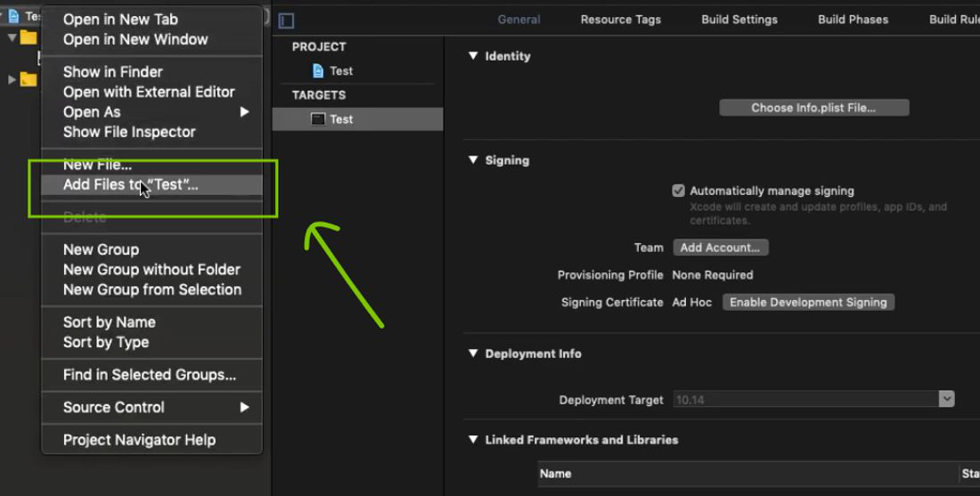The width and height of the screenshot is (980, 496).
Task: Click Enable Development Signing button
Action: coord(808,303)
